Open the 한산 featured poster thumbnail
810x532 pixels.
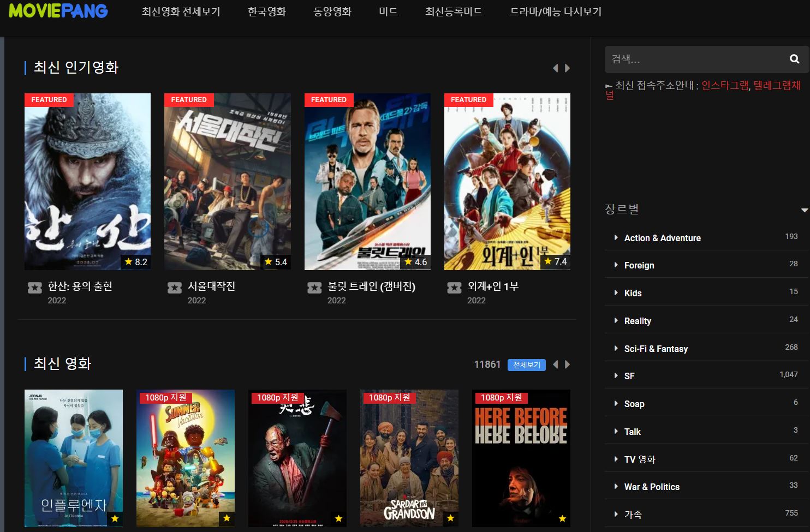[87, 182]
